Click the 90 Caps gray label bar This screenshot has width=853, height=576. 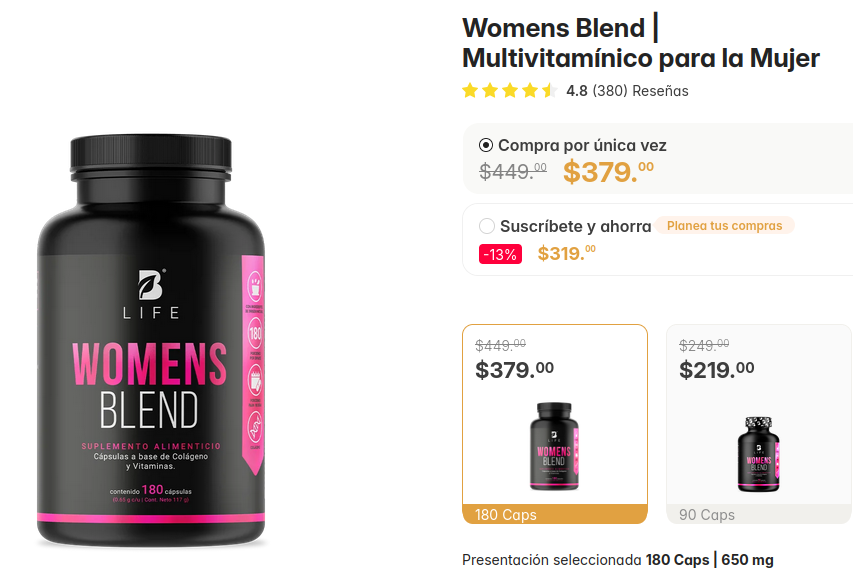tap(759, 515)
